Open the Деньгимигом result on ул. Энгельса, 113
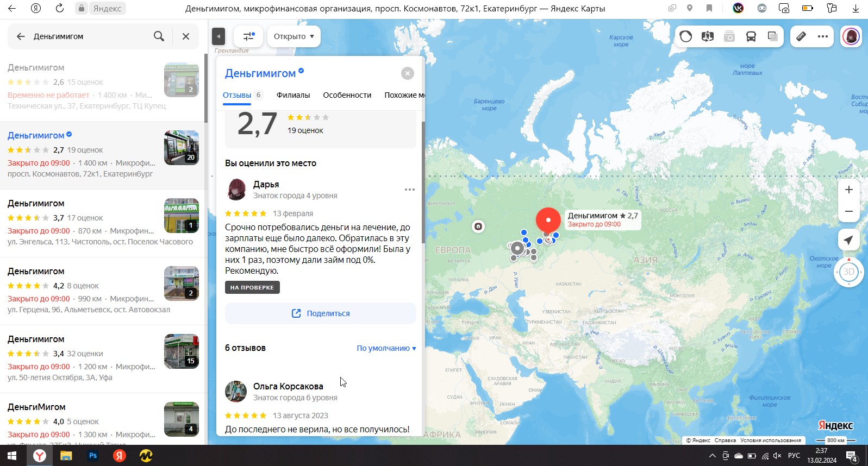Viewport: 868px width, 466px height. click(102, 223)
